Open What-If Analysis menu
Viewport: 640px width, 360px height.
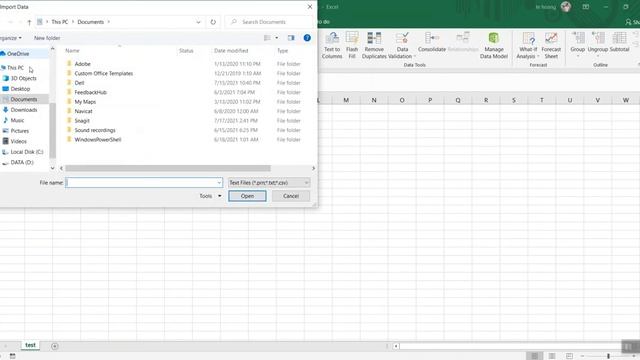[528, 45]
